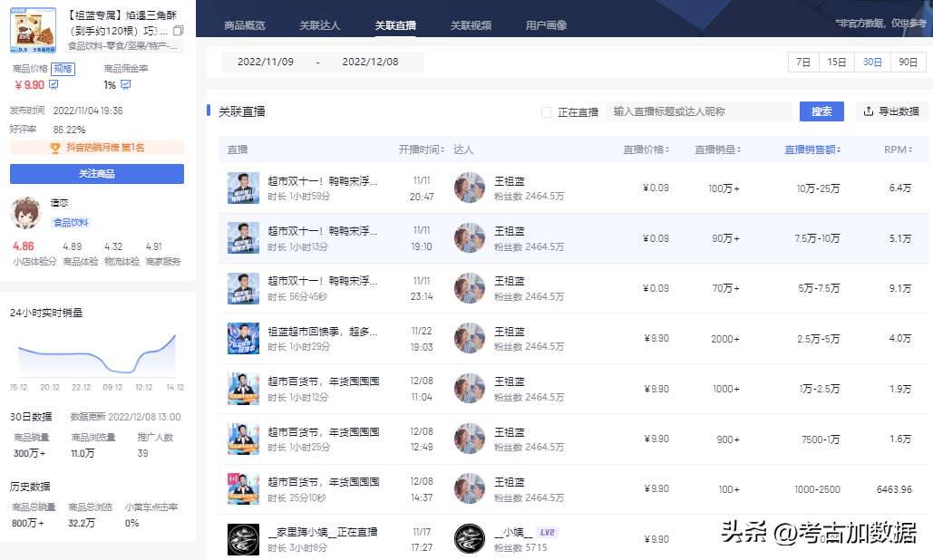
Task: Open 王祖蓝's avatar in the first live row
Action: pos(470,188)
